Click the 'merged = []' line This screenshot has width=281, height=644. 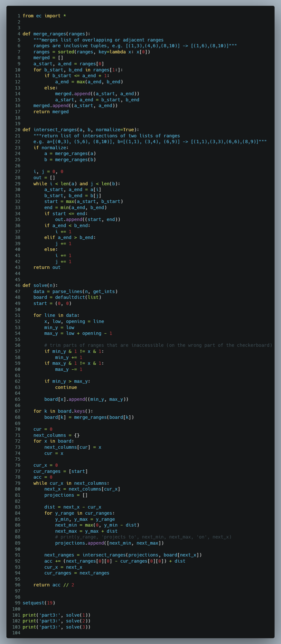48,58
